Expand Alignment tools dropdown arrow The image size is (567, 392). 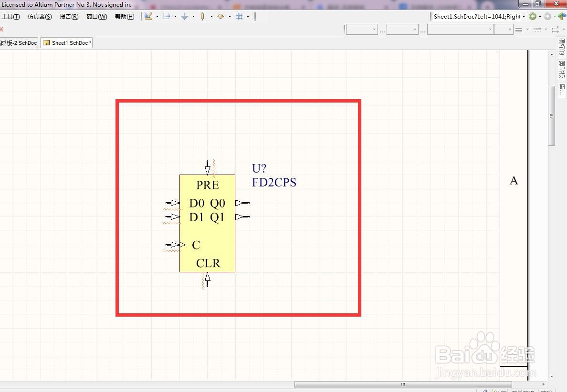tap(175, 16)
